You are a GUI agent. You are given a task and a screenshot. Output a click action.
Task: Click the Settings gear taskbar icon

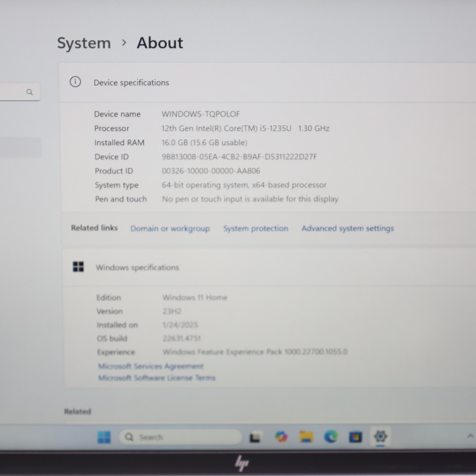coord(381,436)
